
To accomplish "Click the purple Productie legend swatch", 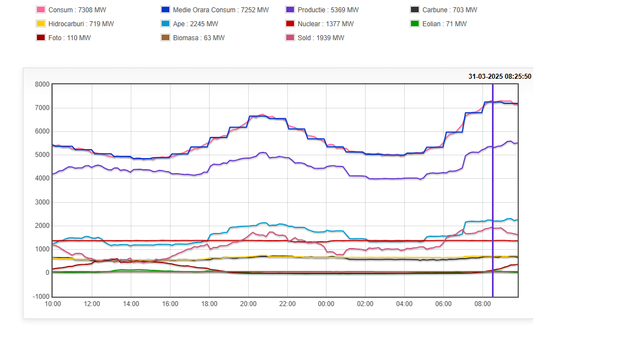I will [290, 10].
